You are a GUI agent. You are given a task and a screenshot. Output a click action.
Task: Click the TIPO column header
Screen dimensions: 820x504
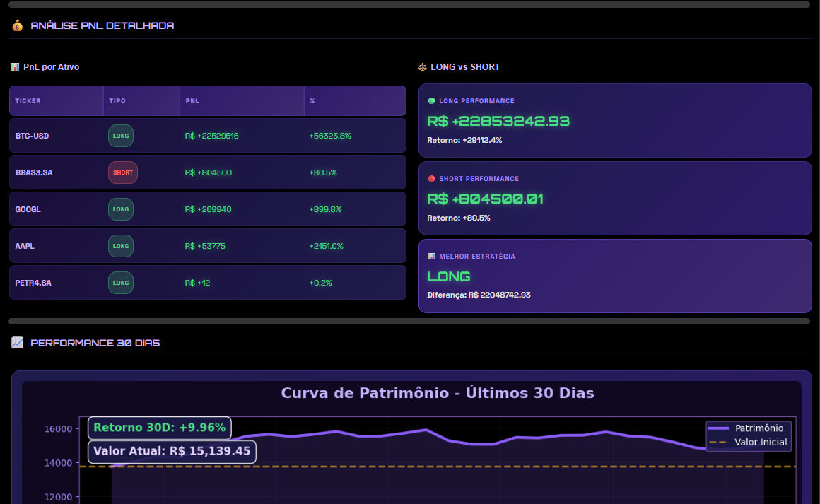(117, 101)
